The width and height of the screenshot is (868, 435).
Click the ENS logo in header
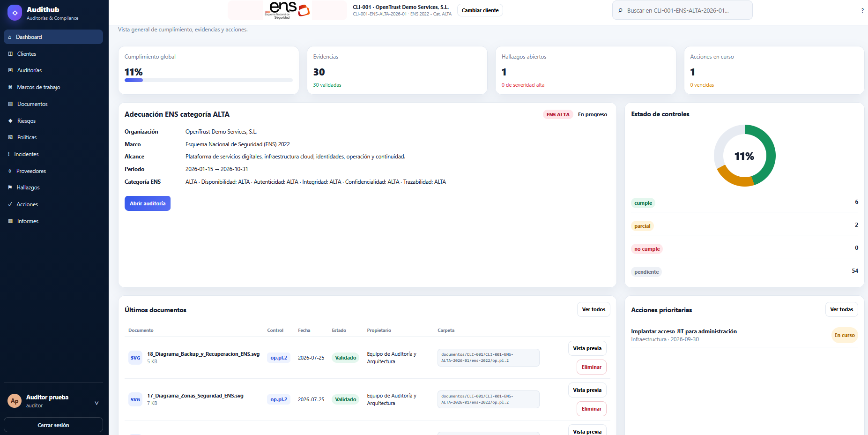287,10
